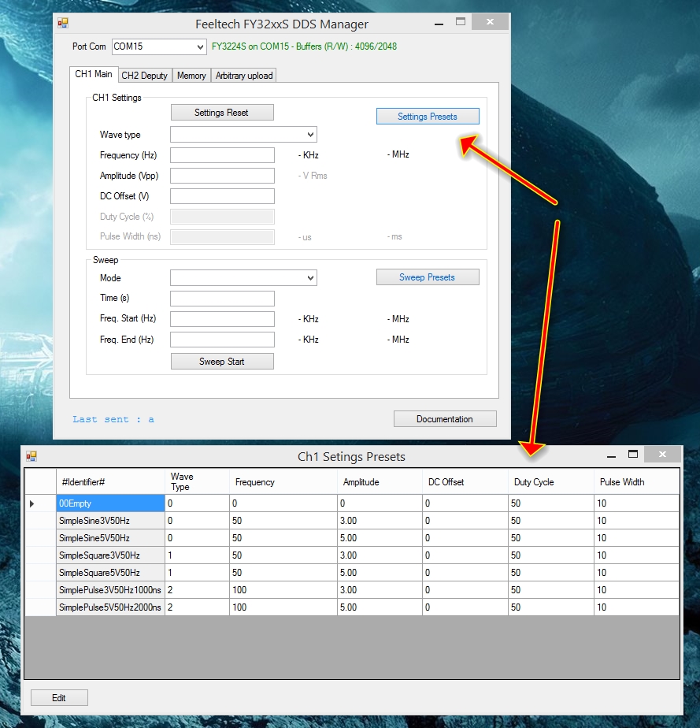Close the Ch1 Setings Presets window

click(662, 455)
